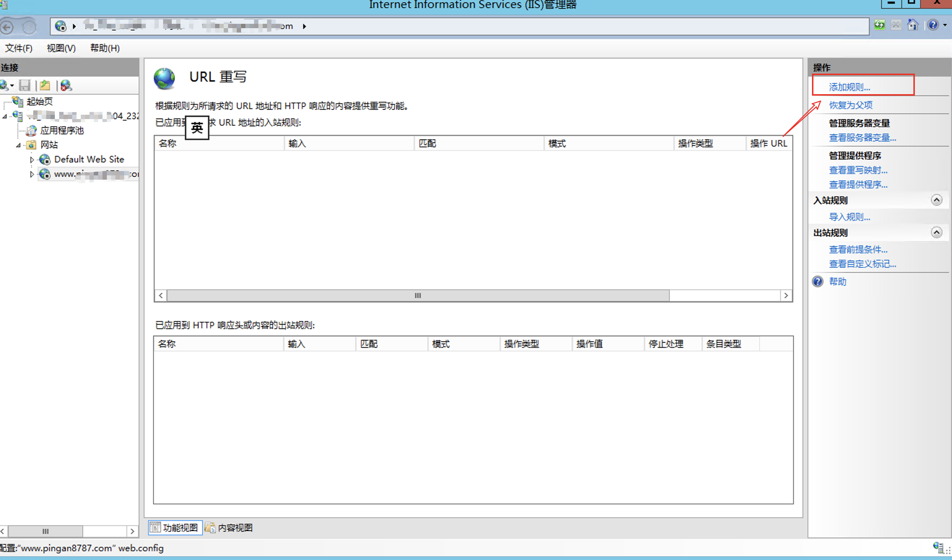Collapse the 网站 tree folder
The width and height of the screenshot is (952, 560).
18,145
